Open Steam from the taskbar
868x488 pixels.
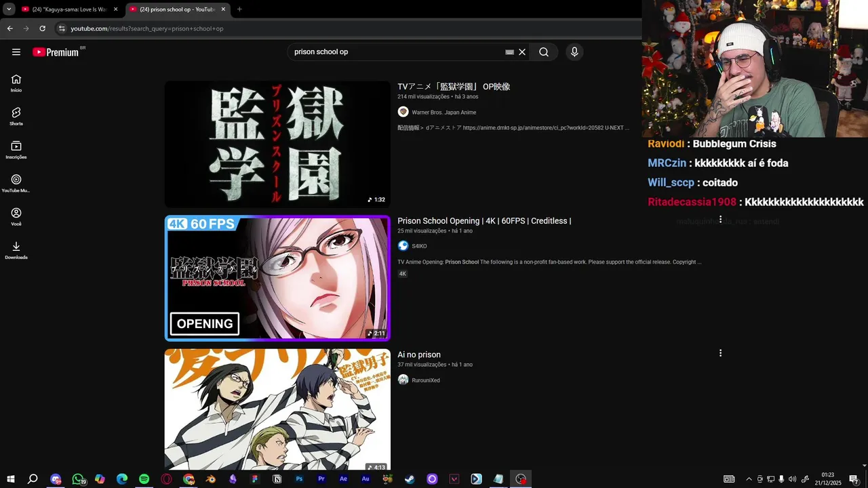[410, 479]
